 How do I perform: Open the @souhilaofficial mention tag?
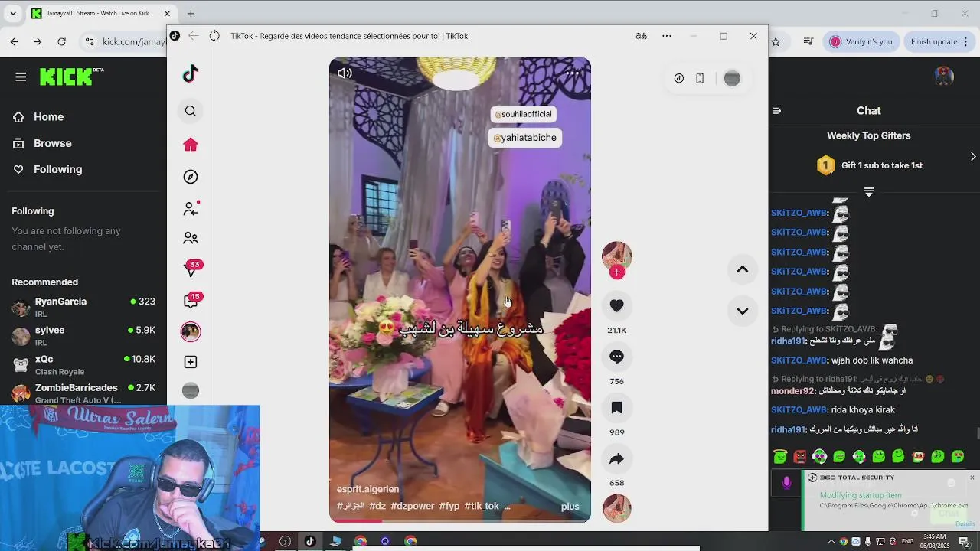pyautogui.click(x=523, y=114)
